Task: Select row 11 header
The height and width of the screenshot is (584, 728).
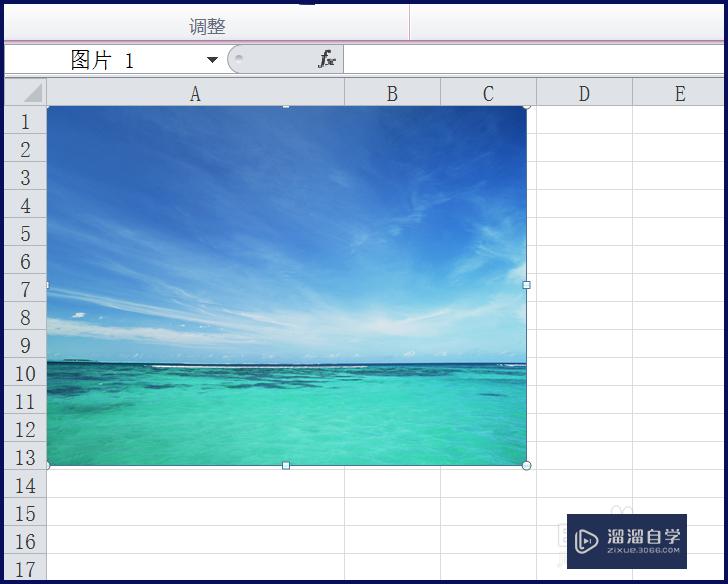Action: 26,400
